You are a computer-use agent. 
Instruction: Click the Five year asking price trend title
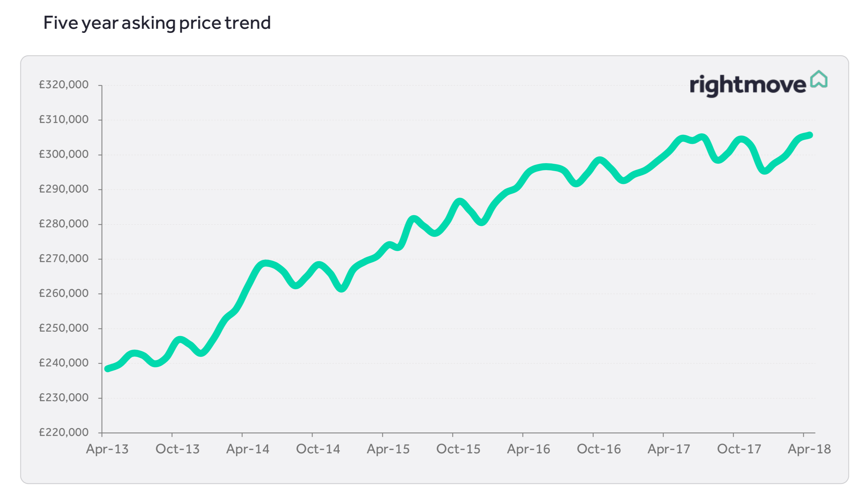click(x=157, y=23)
